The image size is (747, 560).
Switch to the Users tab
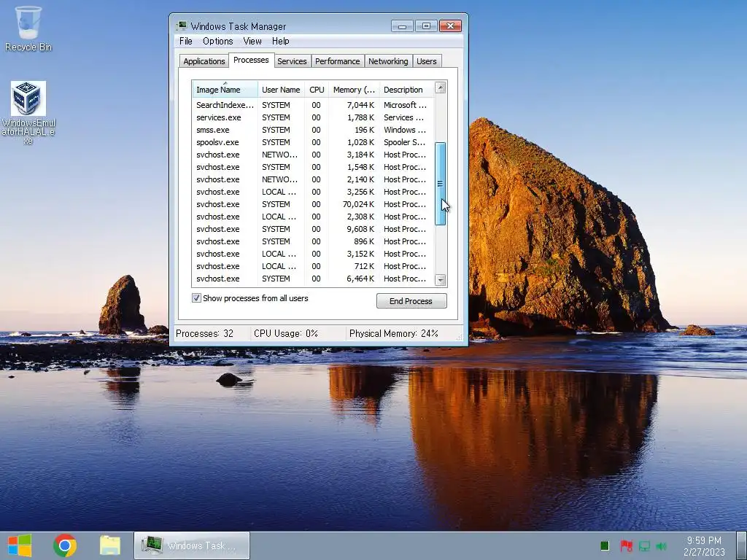point(426,61)
